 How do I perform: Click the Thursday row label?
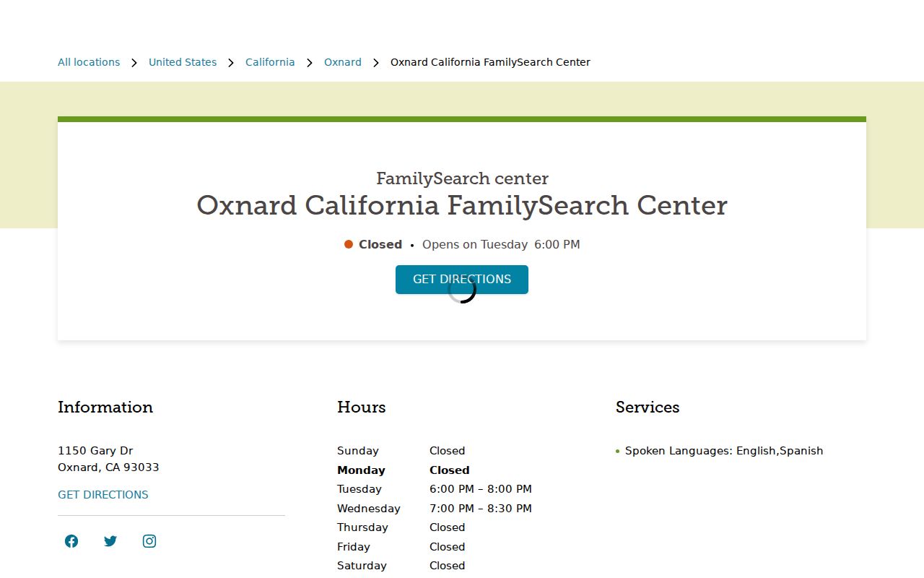pyautogui.click(x=362, y=527)
